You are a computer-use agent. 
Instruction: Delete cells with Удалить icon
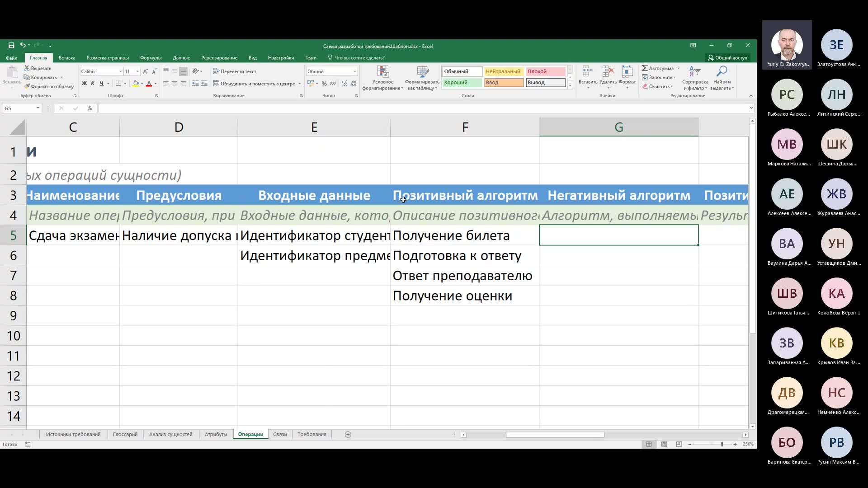(608, 77)
